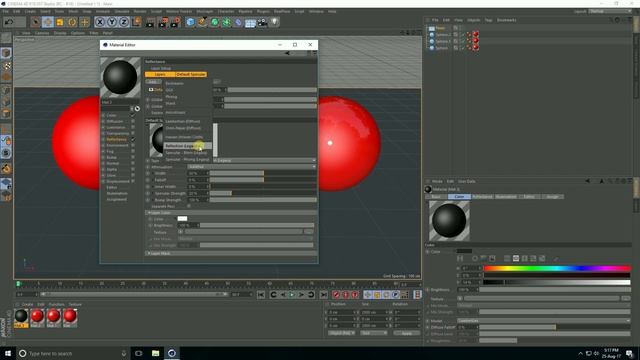
Task: Expand the Layer Mask section
Action: 231,253
